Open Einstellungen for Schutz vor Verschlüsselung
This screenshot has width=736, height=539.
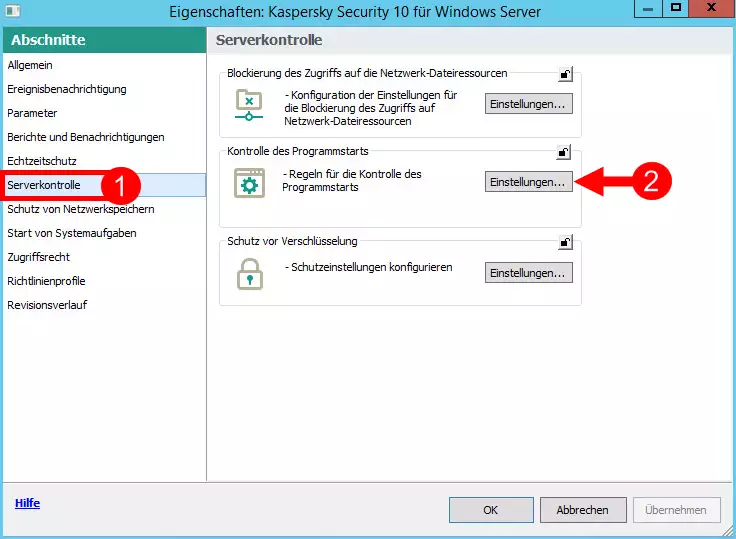coord(528,272)
